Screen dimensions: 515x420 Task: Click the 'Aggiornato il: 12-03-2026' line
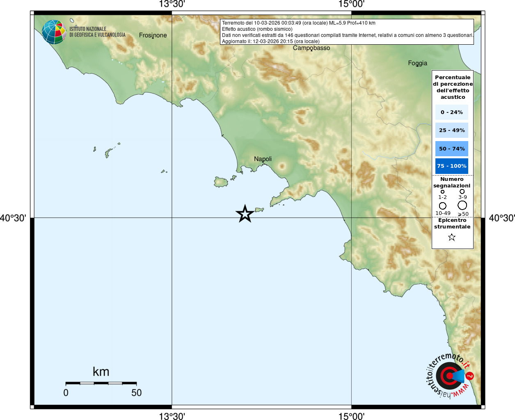(271, 41)
